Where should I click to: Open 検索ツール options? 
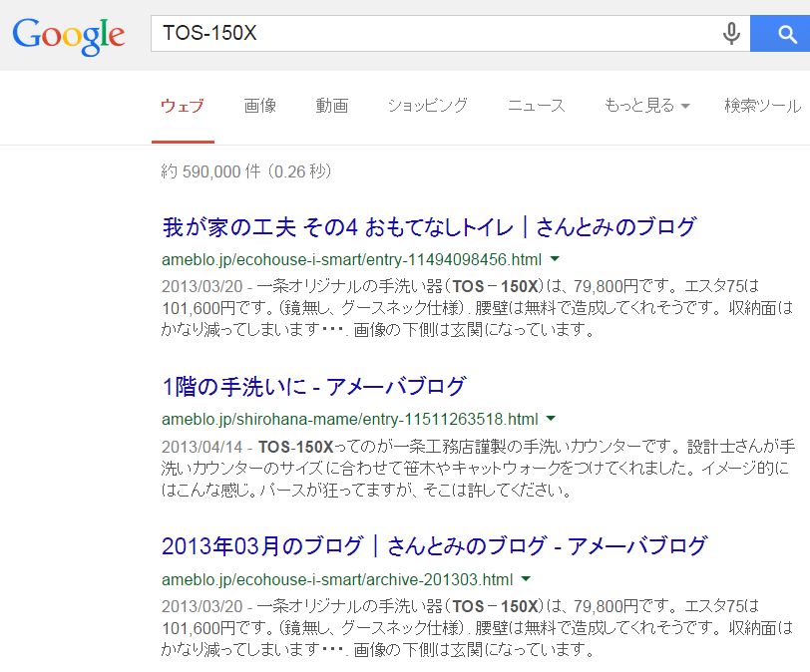(763, 106)
